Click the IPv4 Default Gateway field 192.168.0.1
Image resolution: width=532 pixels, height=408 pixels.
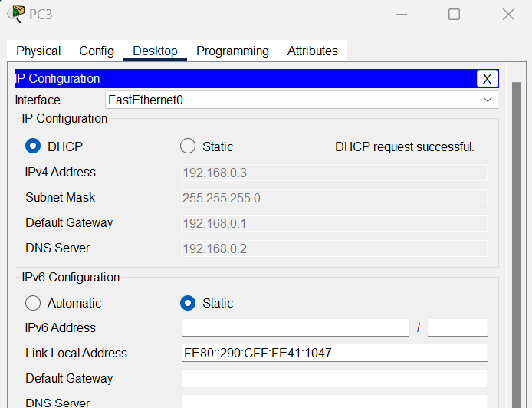pyautogui.click(x=334, y=223)
